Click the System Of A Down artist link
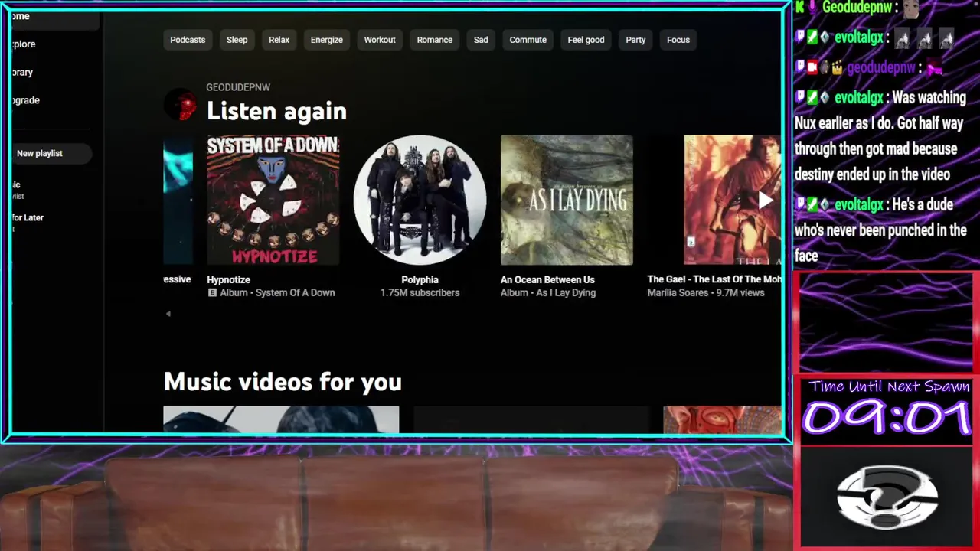 (295, 292)
